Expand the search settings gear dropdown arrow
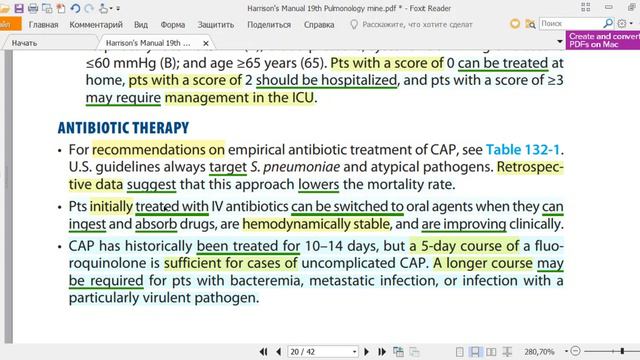Viewport: 640px width, 360px height. point(631,24)
